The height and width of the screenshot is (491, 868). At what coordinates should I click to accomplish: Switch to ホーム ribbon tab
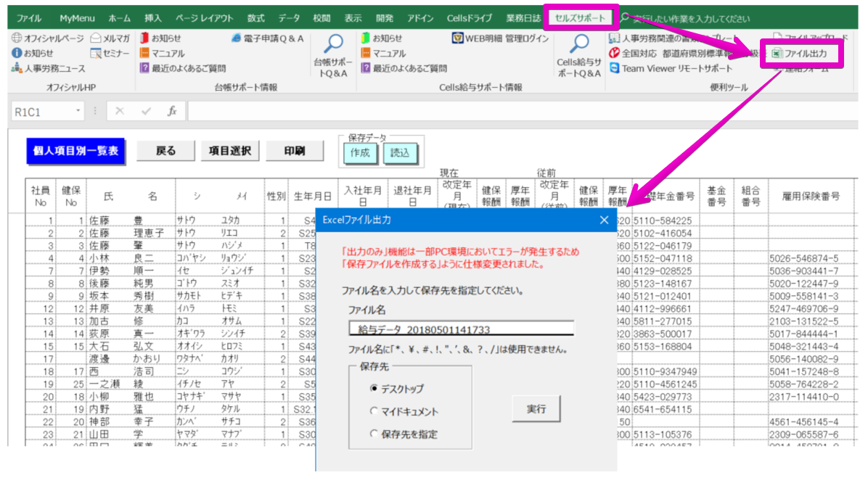[120, 18]
